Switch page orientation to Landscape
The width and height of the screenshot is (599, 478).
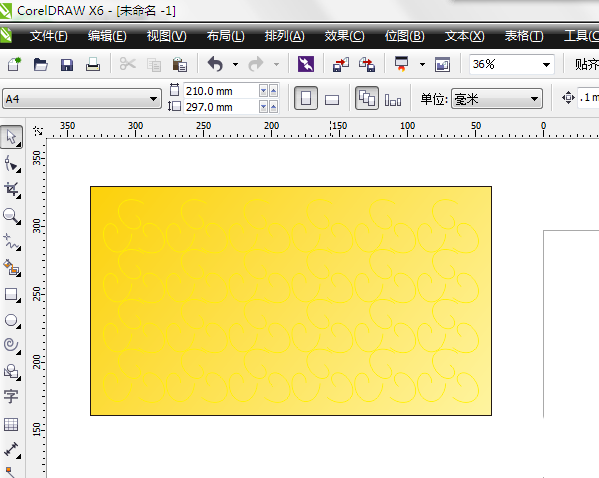(332, 100)
